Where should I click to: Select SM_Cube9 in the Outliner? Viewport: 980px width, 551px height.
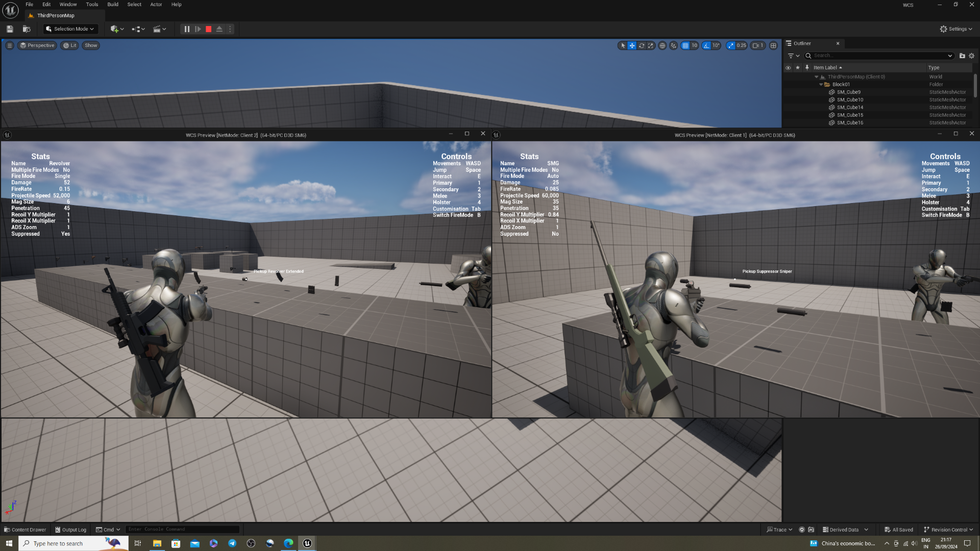click(878, 92)
